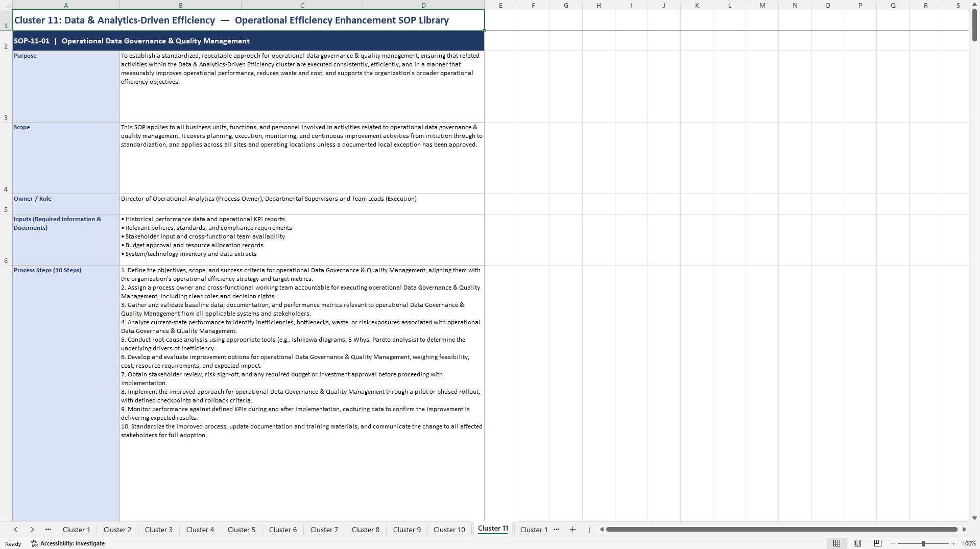
Task: Add a new sheet with plus button
Action: (572, 530)
